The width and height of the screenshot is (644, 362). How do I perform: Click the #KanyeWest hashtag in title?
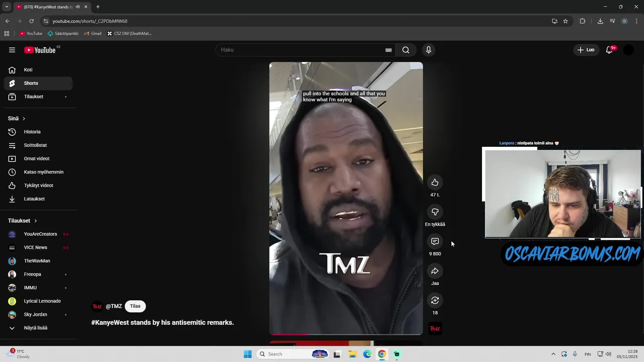coord(110,322)
